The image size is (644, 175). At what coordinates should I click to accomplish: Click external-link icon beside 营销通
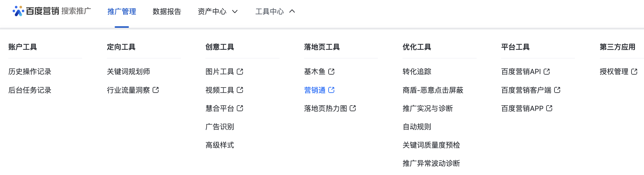pyautogui.click(x=331, y=90)
